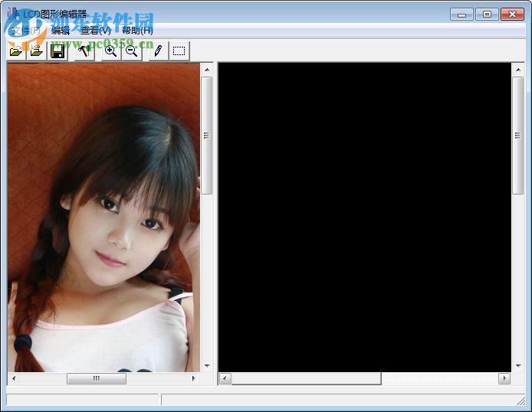The width and height of the screenshot is (532, 412).
Task: Open the 查看(V) menu
Action: [x=96, y=31]
